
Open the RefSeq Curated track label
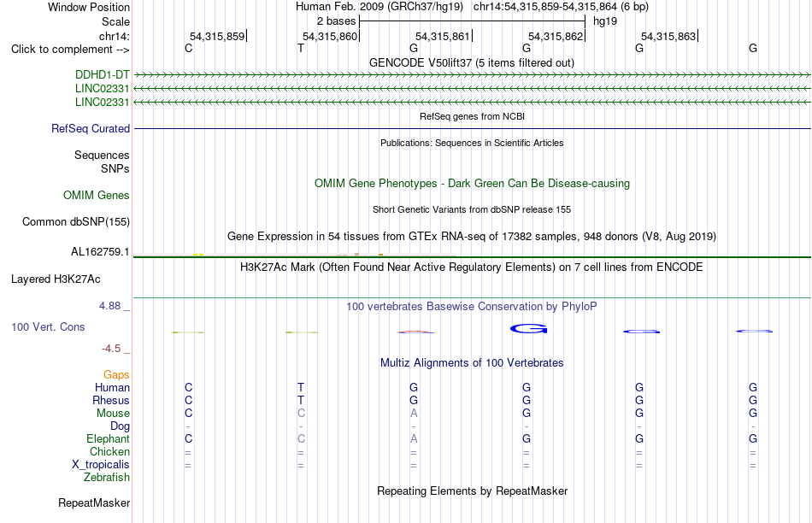click(91, 128)
